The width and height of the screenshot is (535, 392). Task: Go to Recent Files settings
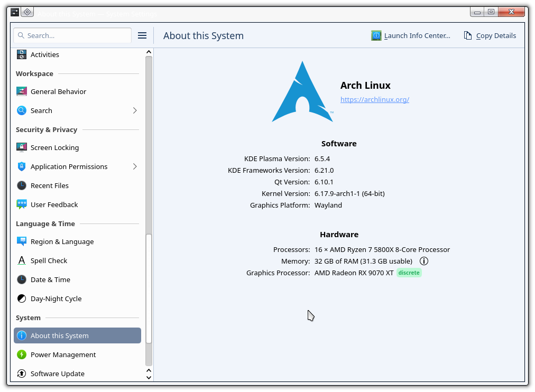[x=78, y=185]
